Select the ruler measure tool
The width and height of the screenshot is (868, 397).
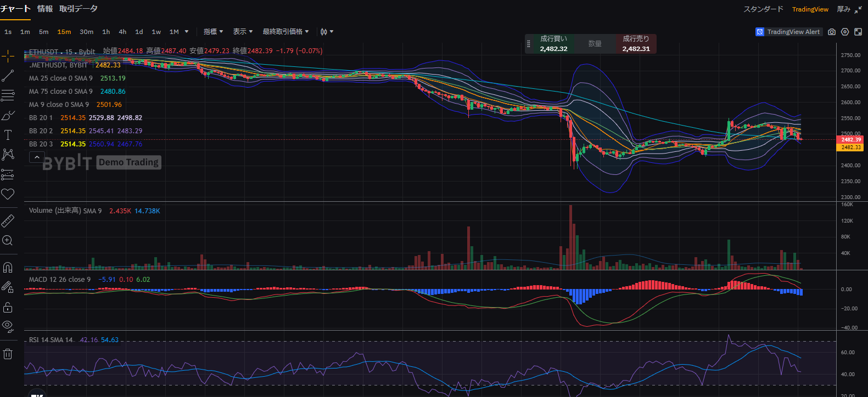(8, 220)
